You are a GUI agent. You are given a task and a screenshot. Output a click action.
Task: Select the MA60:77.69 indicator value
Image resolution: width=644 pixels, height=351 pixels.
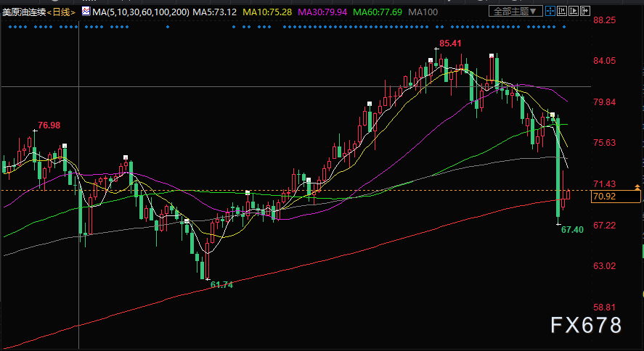point(378,12)
